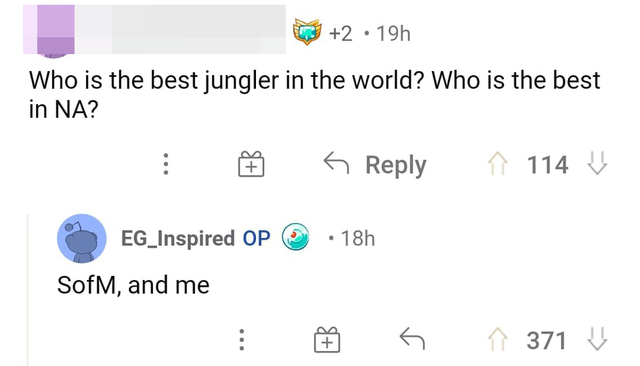Open the EG_Inspired username profile

(x=178, y=238)
